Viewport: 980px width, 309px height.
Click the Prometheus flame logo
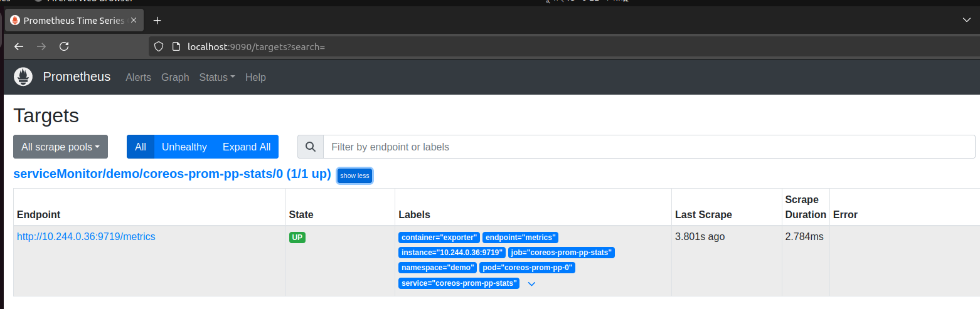click(23, 76)
